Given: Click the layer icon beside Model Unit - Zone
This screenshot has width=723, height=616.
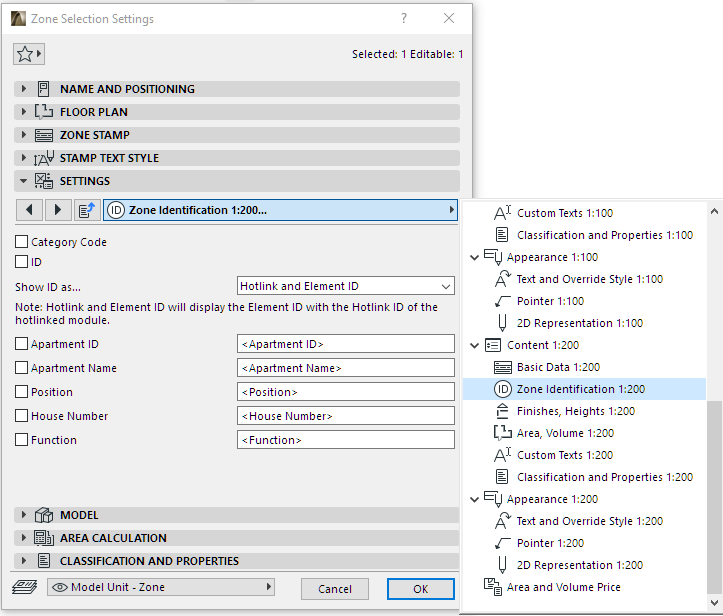Looking at the screenshot, I should [24, 587].
